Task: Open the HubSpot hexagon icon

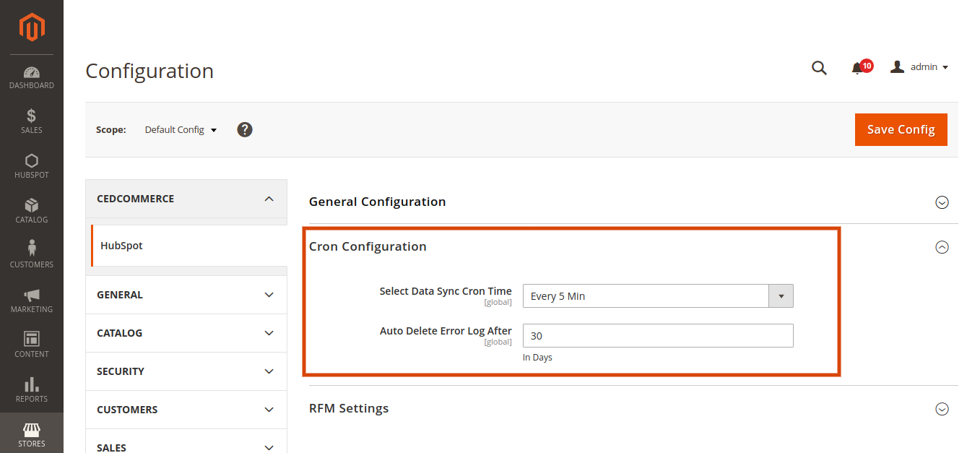Action: pyautogui.click(x=32, y=160)
